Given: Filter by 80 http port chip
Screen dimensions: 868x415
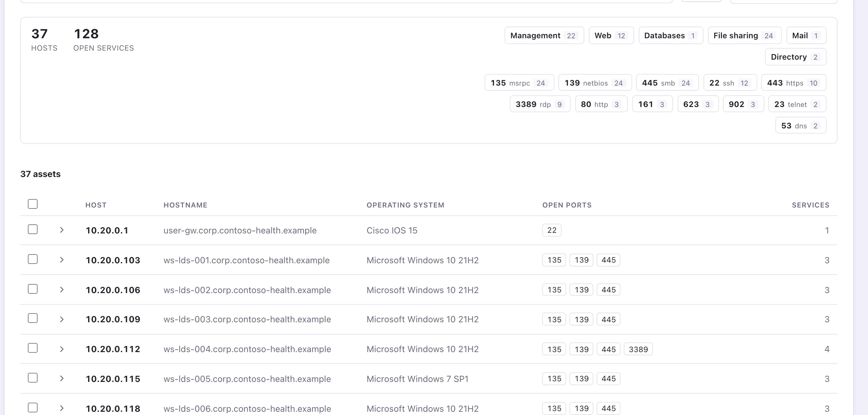Looking at the screenshot, I should coord(601,104).
